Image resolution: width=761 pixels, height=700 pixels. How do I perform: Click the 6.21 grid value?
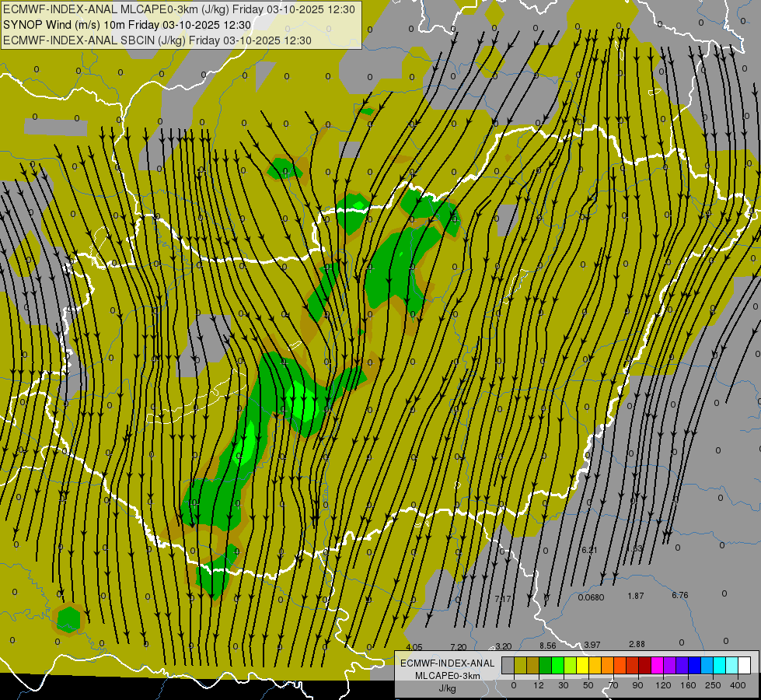coord(589,550)
